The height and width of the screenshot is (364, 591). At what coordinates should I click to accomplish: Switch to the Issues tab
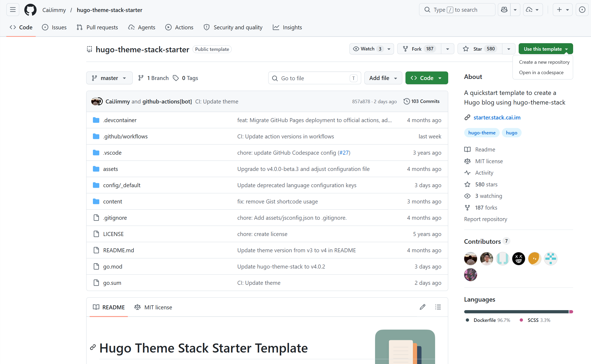tap(54, 27)
